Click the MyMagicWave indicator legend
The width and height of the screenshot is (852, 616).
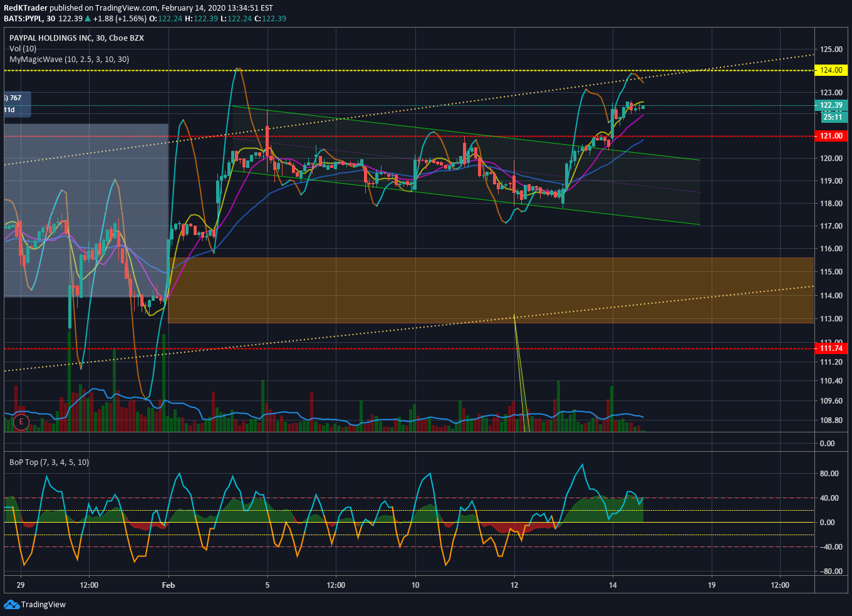point(69,59)
